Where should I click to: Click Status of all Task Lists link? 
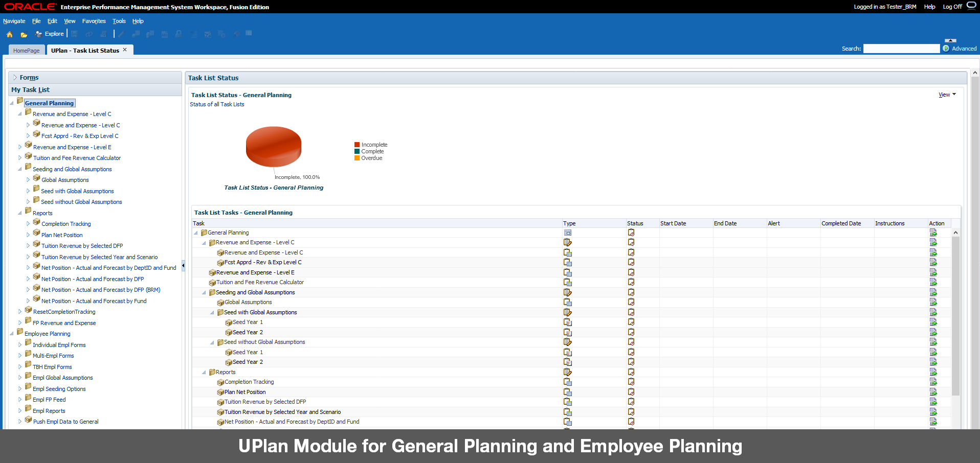coord(217,104)
